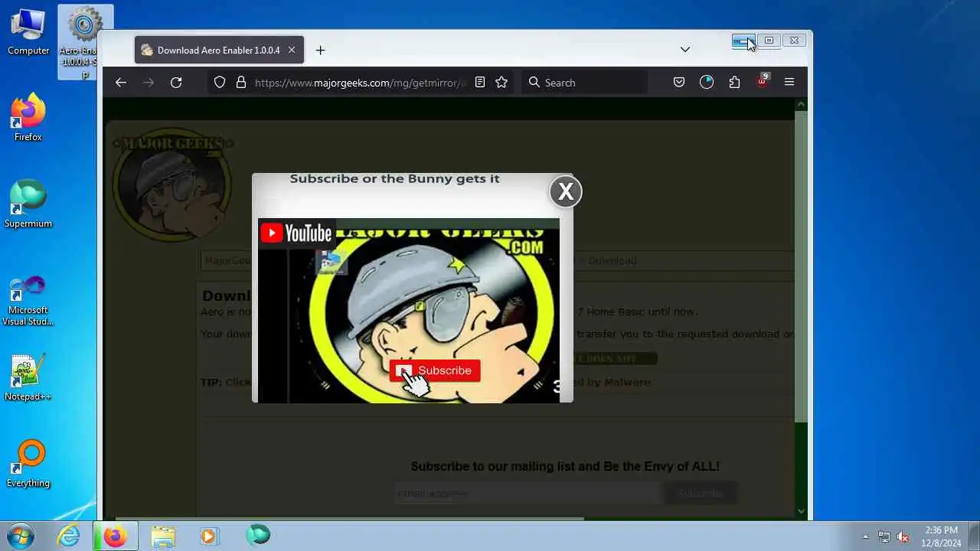
Task: Open Windows Explorer folder on taskbar
Action: tap(163, 536)
